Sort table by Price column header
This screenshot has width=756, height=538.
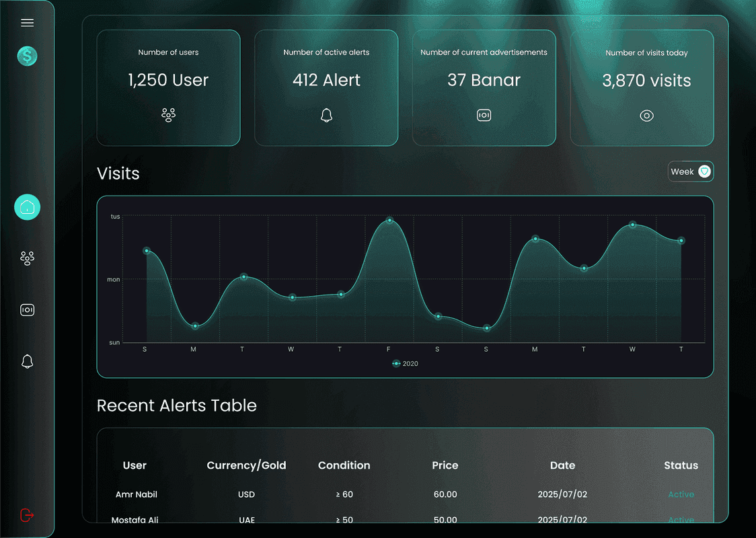(445, 465)
